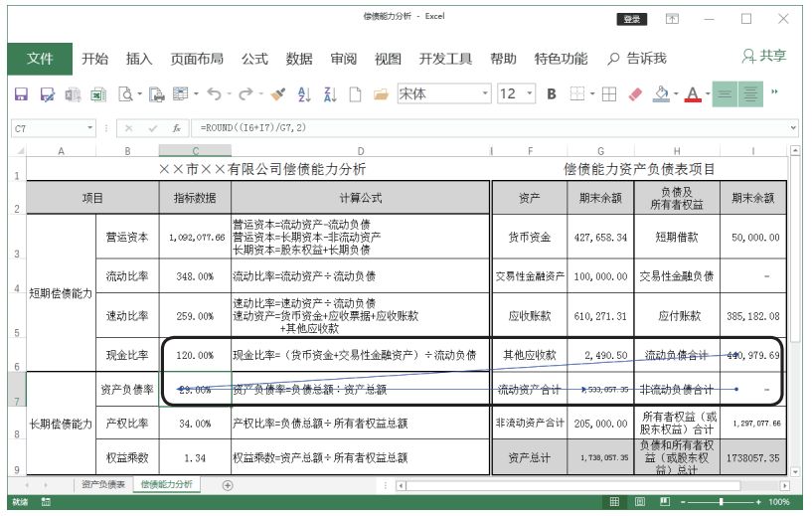Open borders dropdown arrow
Screen dimensions: 812x516
pos(592,94)
